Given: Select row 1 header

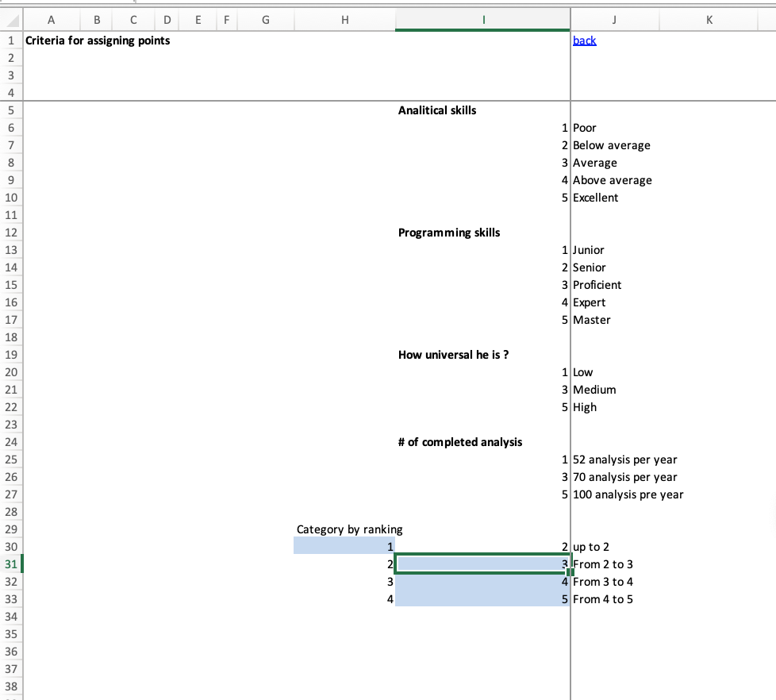Looking at the screenshot, I should [x=11, y=40].
